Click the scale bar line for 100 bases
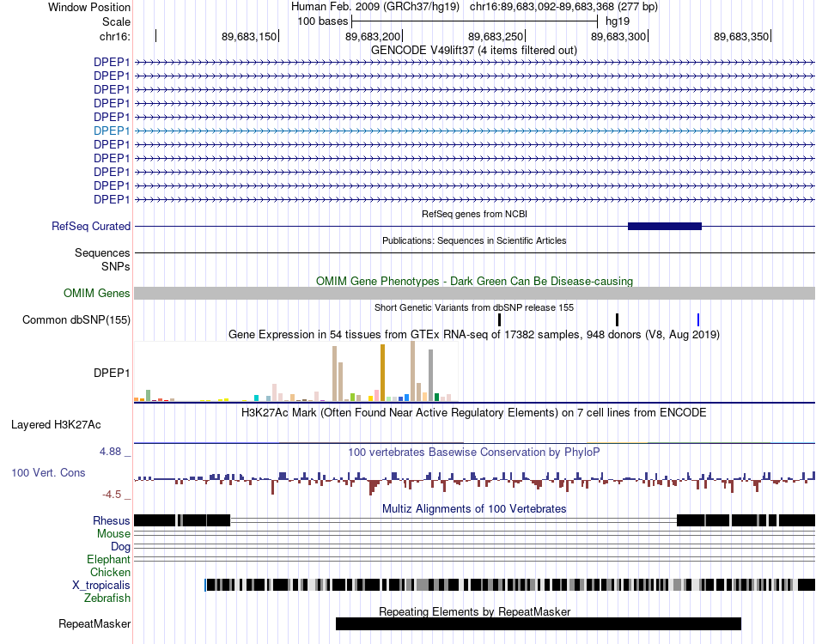 475,21
